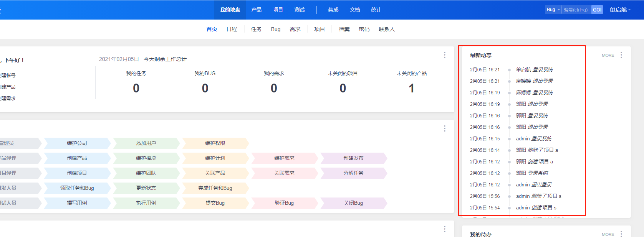Viewport: 644px width, 237px height.
Task: Click the 维护权限 flow step
Action: point(215,143)
